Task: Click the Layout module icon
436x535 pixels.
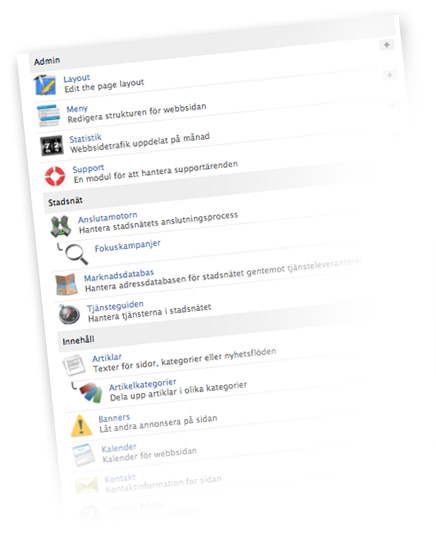Action: (45, 85)
